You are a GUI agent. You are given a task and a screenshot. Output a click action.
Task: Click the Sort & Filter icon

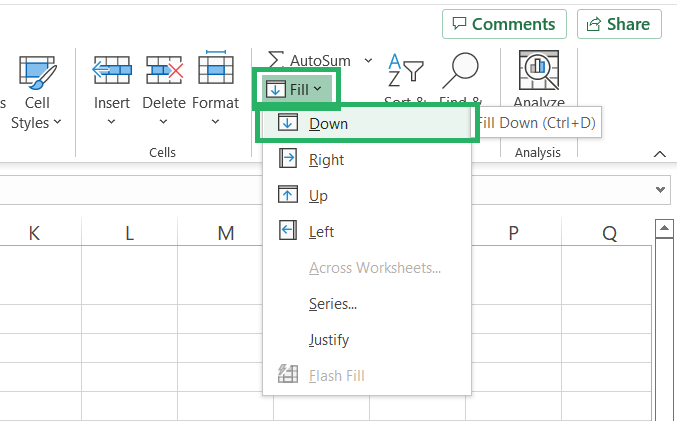point(405,70)
